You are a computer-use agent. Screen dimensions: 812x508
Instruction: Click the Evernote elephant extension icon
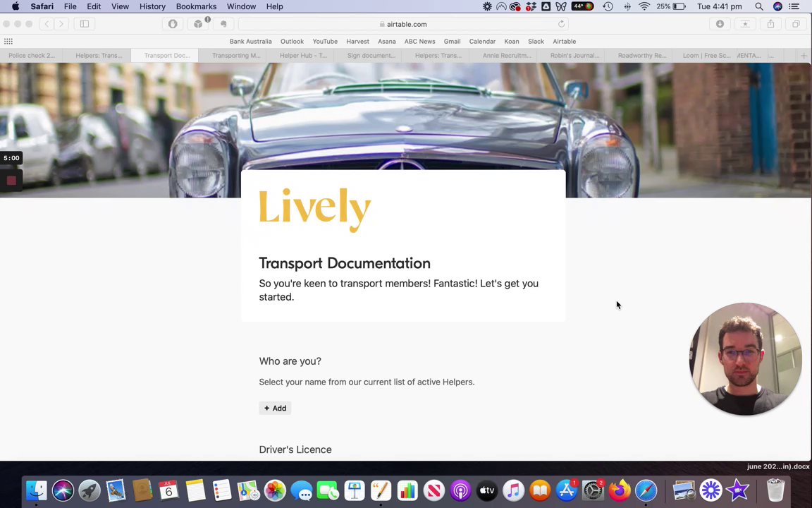(223, 24)
